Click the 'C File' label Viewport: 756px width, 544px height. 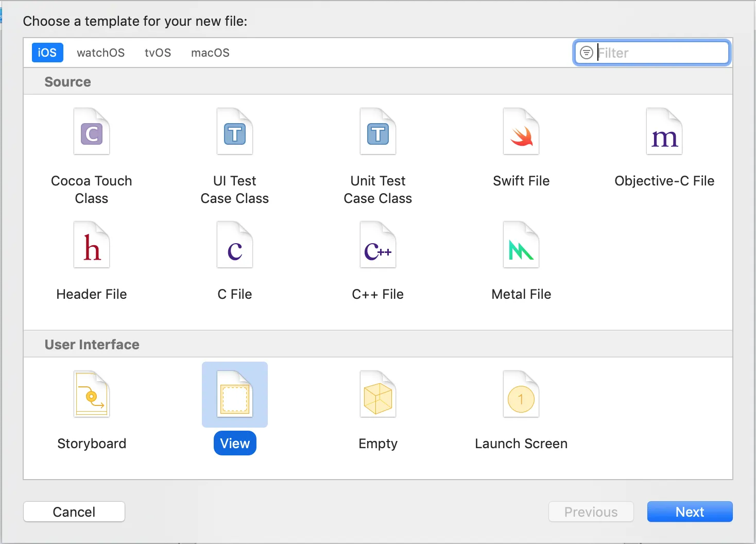[x=235, y=294]
